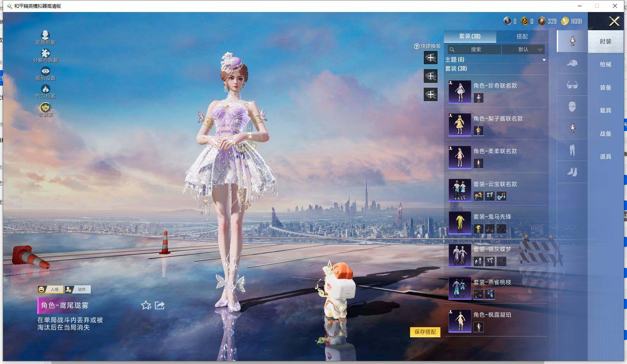Click second piece icon under 套装-燕雀桃枝
Screen dimensions: 627x364
(490, 294)
